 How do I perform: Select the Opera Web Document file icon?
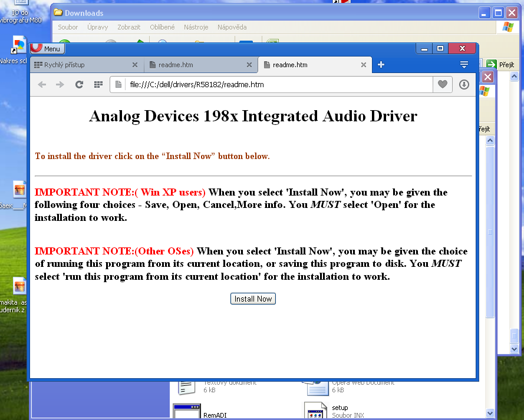(315, 388)
